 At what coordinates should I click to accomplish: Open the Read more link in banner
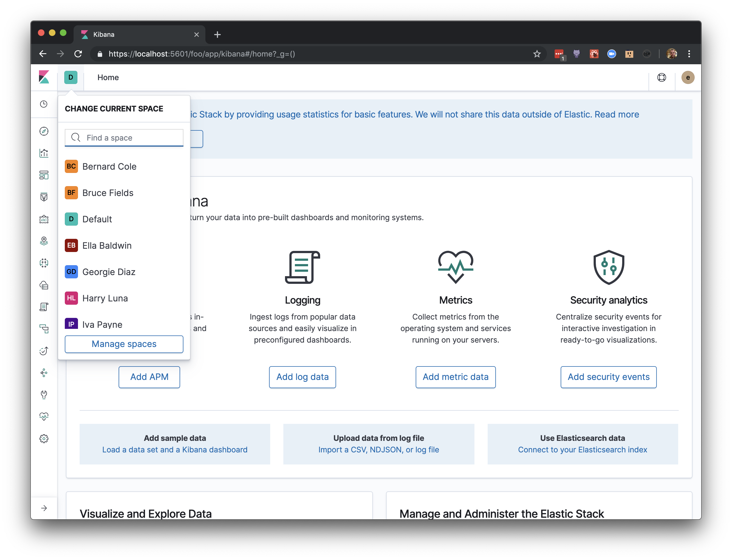click(617, 114)
